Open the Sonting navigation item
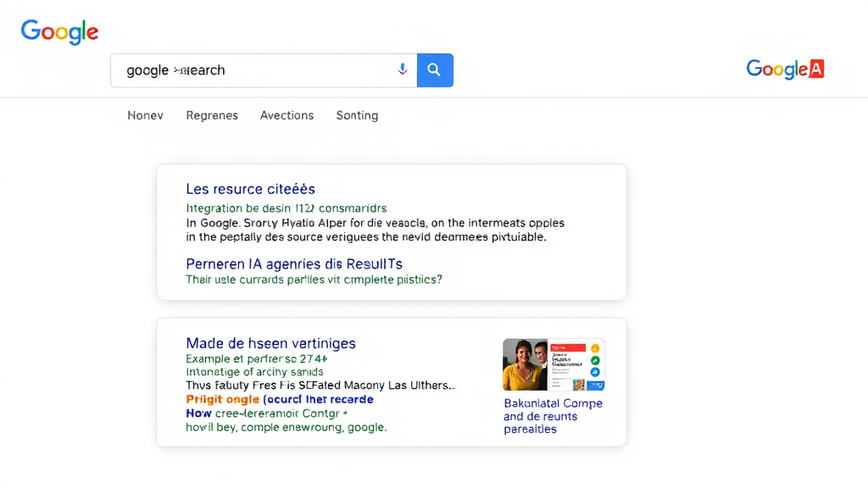 click(x=357, y=115)
